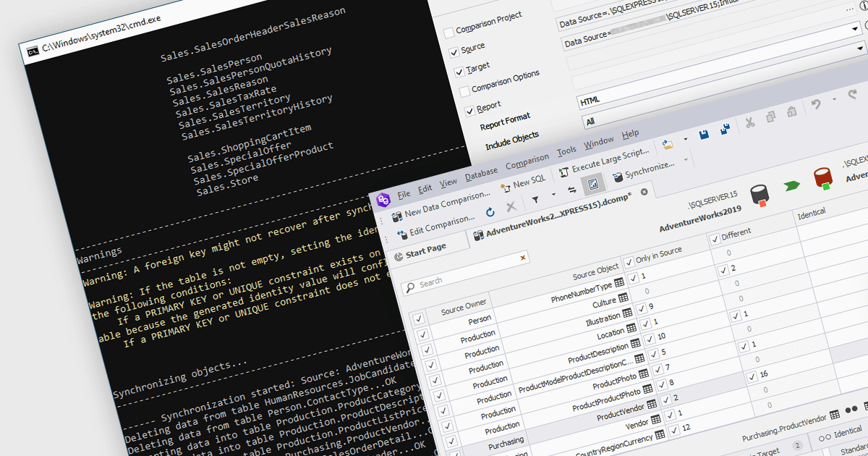Click the table icon next to PhoneNumberType
The width and height of the screenshot is (868, 456).
tap(619, 282)
